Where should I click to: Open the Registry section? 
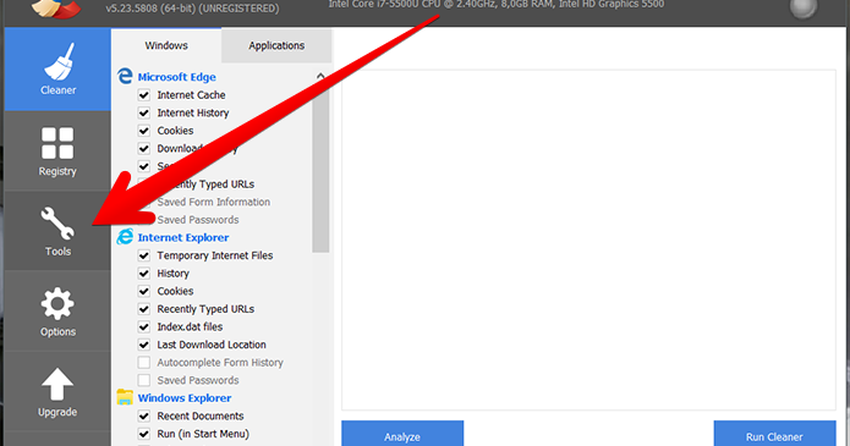pos(57,150)
